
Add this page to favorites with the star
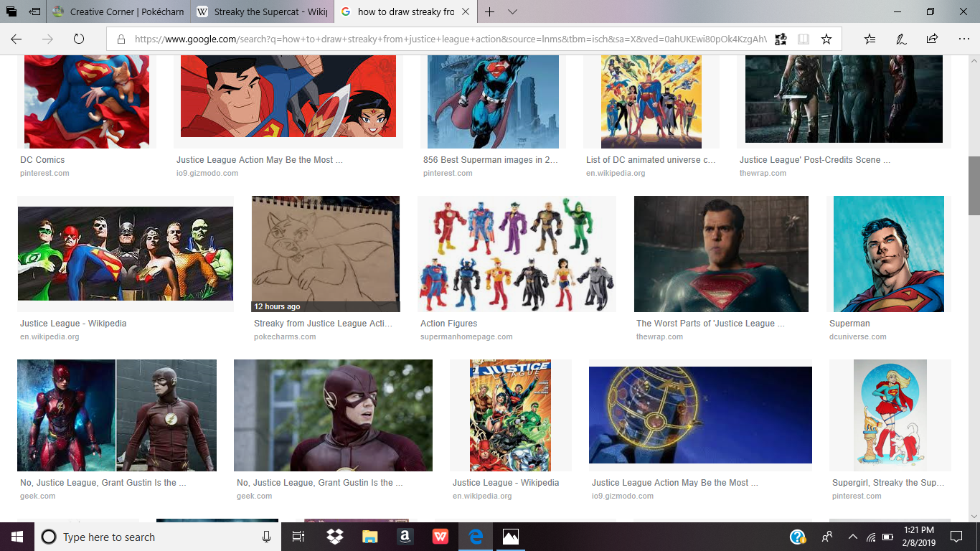point(826,39)
